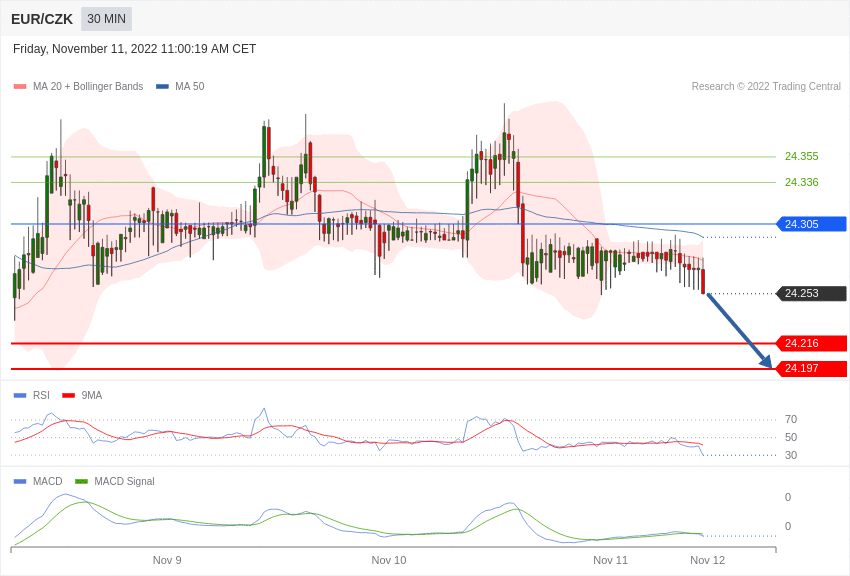Open the Trading Central research link

pyautogui.click(x=768, y=86)
